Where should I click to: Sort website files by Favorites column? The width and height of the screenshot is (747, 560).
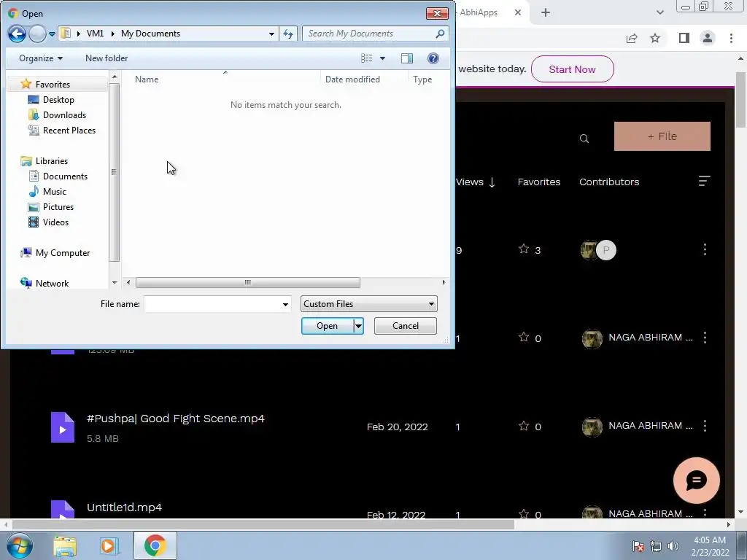(539, 182)
